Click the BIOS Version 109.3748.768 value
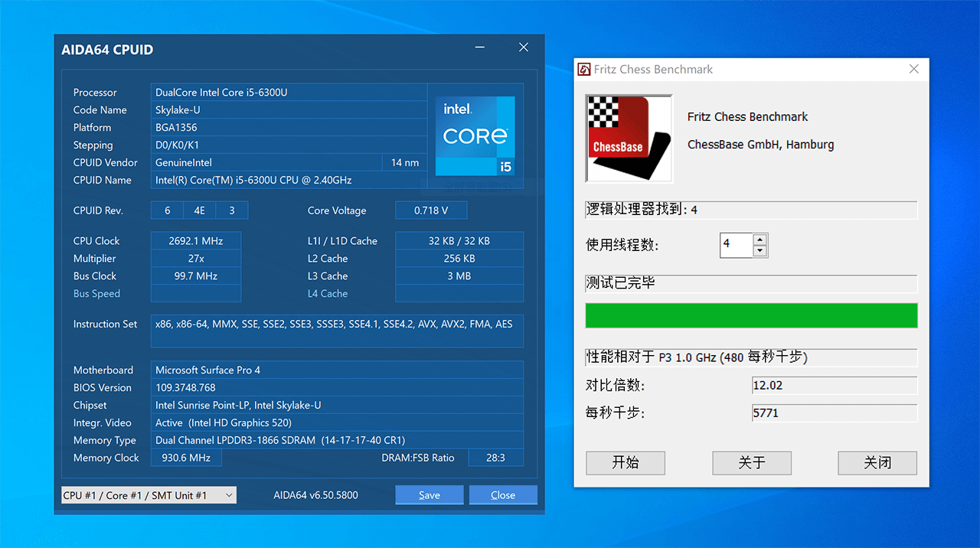This screenshot has width=980, height=548. (x=337, y=387)
